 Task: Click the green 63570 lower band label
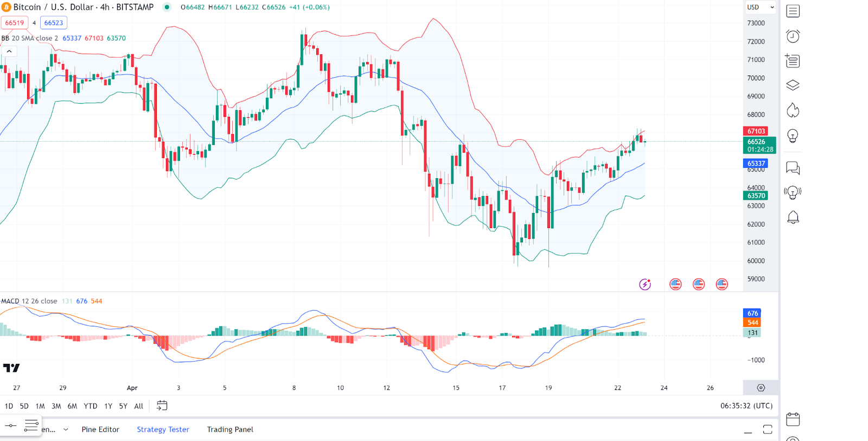[x=756, y=196]
